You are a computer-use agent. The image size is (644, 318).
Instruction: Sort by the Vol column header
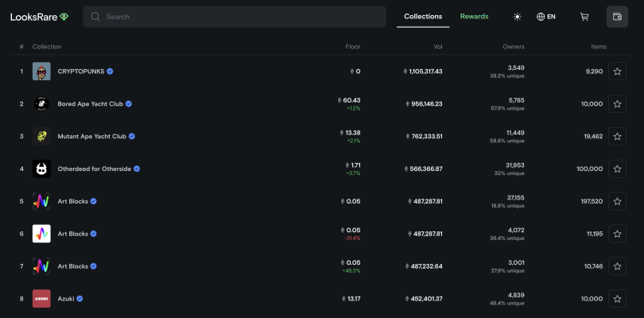click(438, 47)
